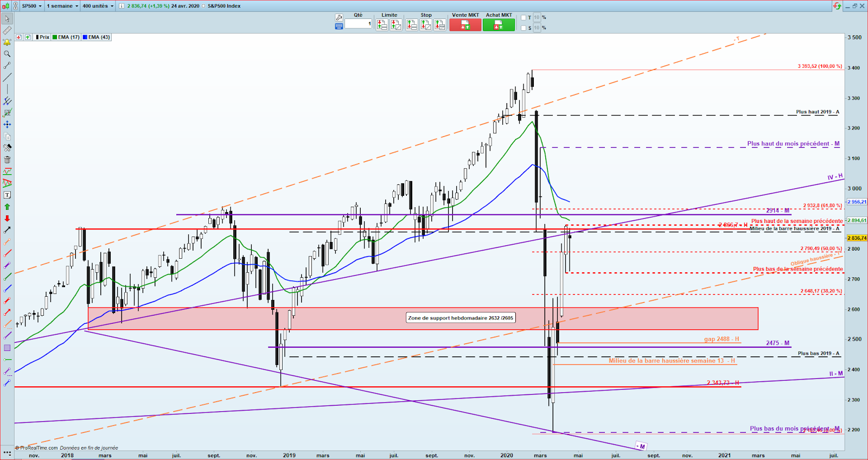The width and height of the screenshot is (868, 460).
Task: Open the EMA (17) indicator settings
Action: (x=66, y=37)
